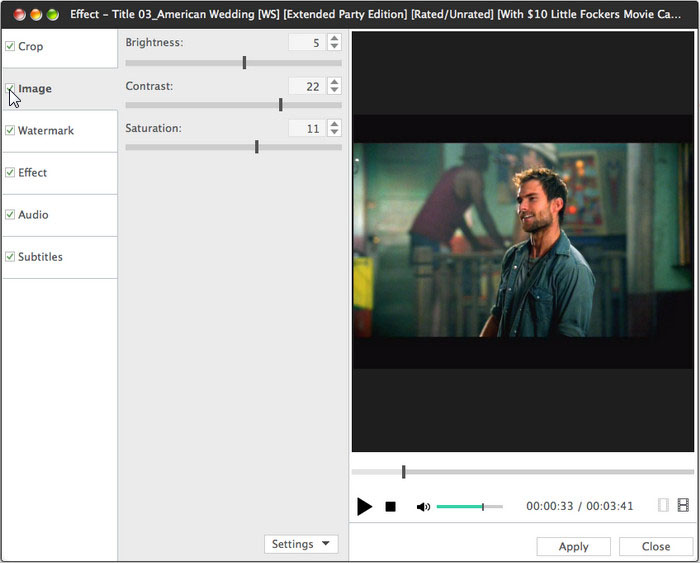This screenshot has height=563, width=700.
Task: Click the red window close button
Action: click(19, 15)
